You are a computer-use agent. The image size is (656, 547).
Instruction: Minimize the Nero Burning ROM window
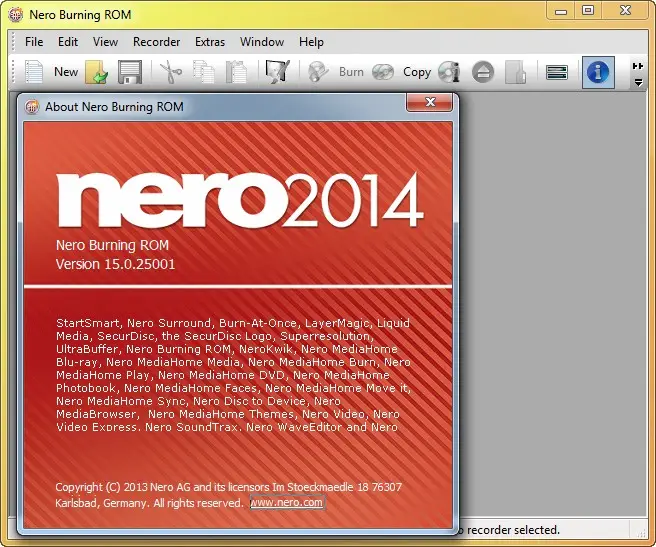561,11
